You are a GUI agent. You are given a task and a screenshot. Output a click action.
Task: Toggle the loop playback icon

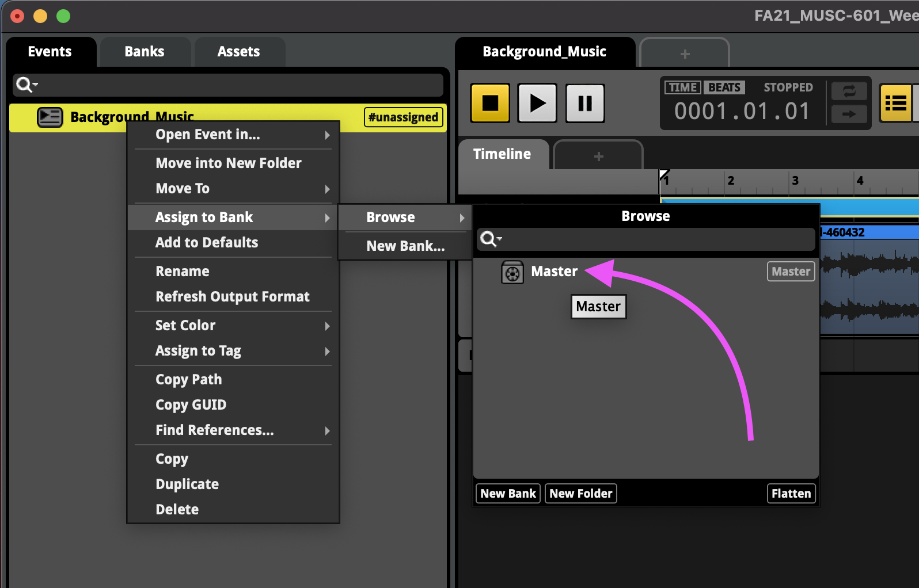(x=849, y=91)
